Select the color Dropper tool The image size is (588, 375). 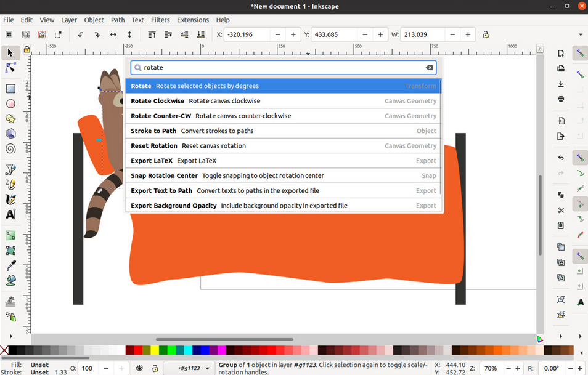point(10,265)
